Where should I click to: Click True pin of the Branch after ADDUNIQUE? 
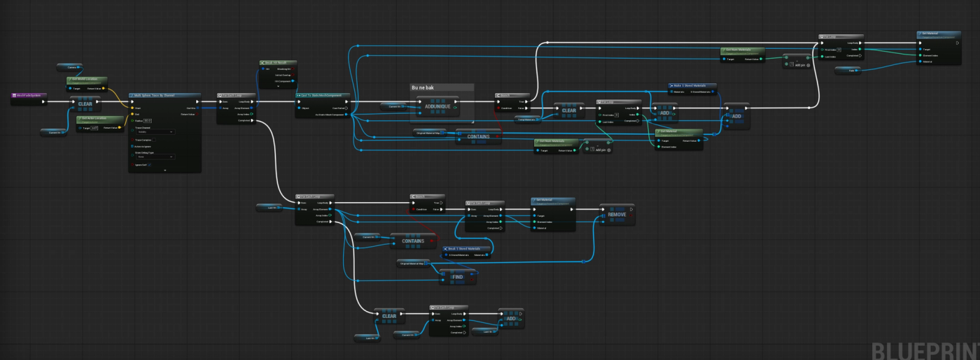click(526, 101)
